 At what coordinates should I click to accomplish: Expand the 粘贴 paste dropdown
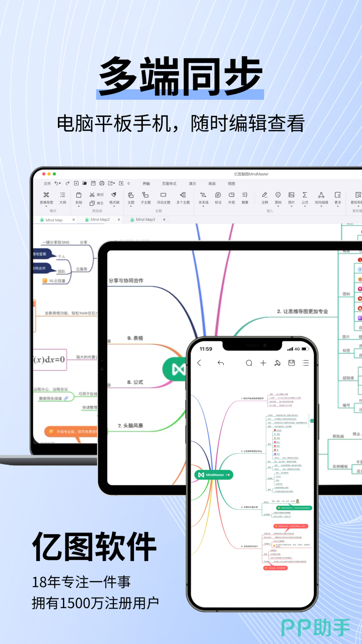[79, 207]
